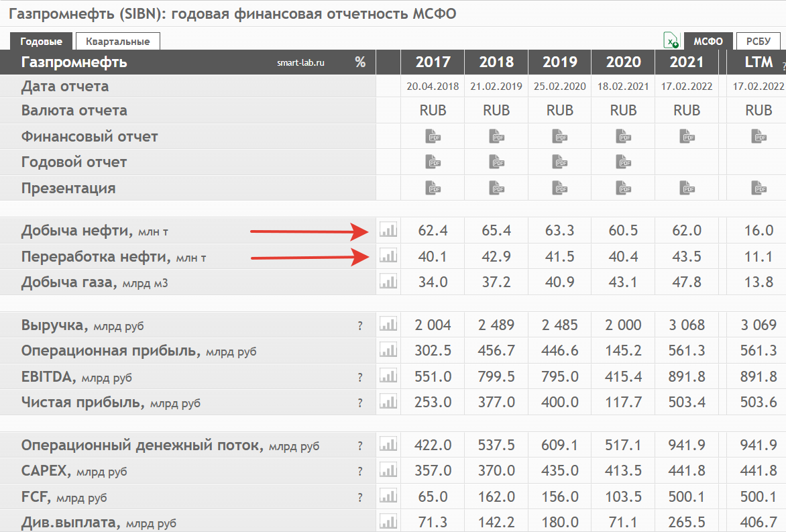This screenshot has width=786, height=532.
Task: Select 2020 Операционный денежный поток value 517.1
Action: 623,445
